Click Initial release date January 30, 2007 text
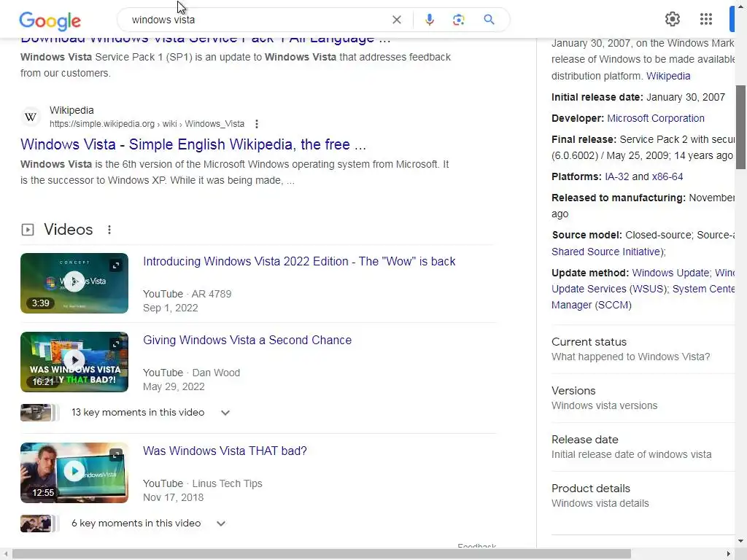Screen dimensions: 747x560 click(638, 97)
